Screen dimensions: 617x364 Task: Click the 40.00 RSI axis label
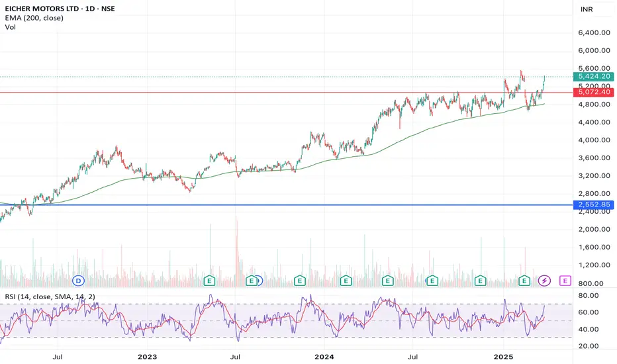[589, 329]
